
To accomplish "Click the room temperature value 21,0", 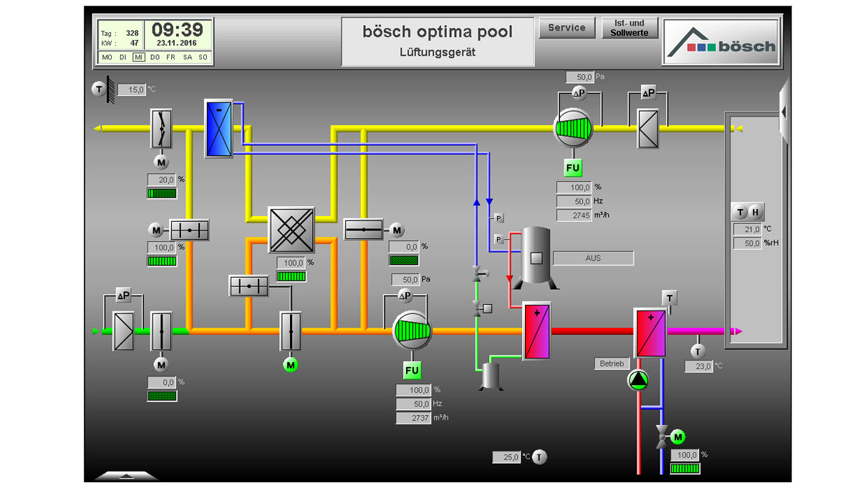I will pos(747,229).
